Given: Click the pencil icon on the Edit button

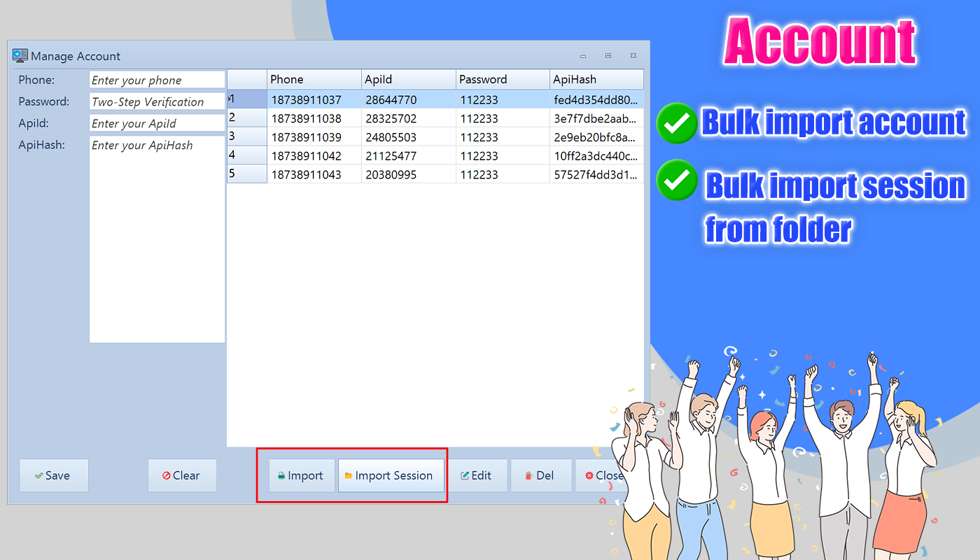Looking at the screenshot, I should pyautogui.click(x=465, y=475).
